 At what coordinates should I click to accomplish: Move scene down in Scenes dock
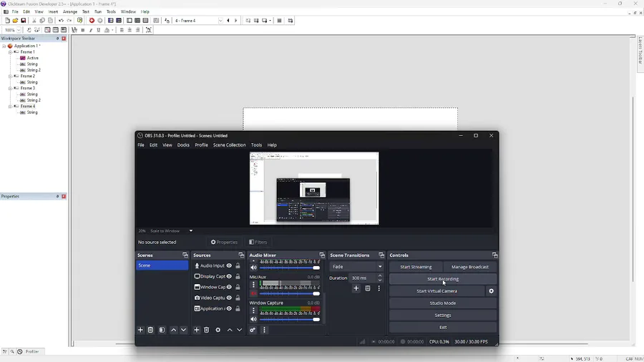[184, 330]
